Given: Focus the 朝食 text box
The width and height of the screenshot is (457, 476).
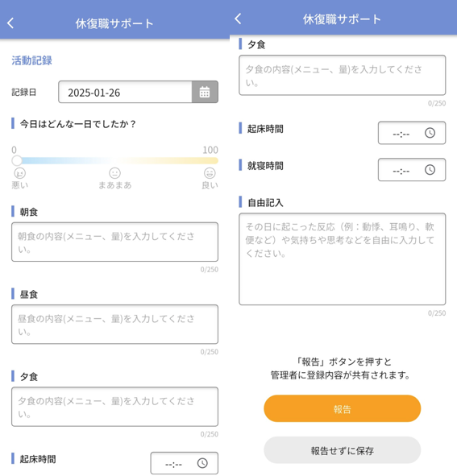Looking at the screenshot, I should pos(115,242).
